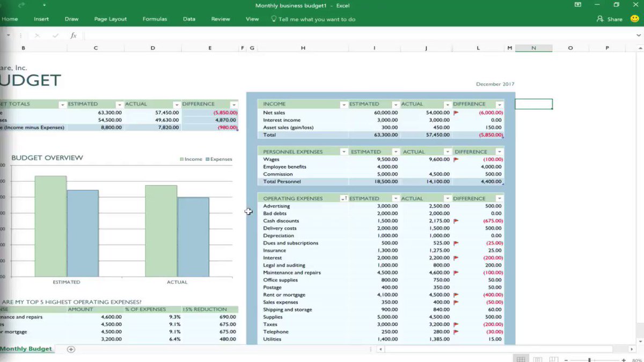Click the lightbulb Tell me icon
The image size is (644, 362).
tap(274, 19)
